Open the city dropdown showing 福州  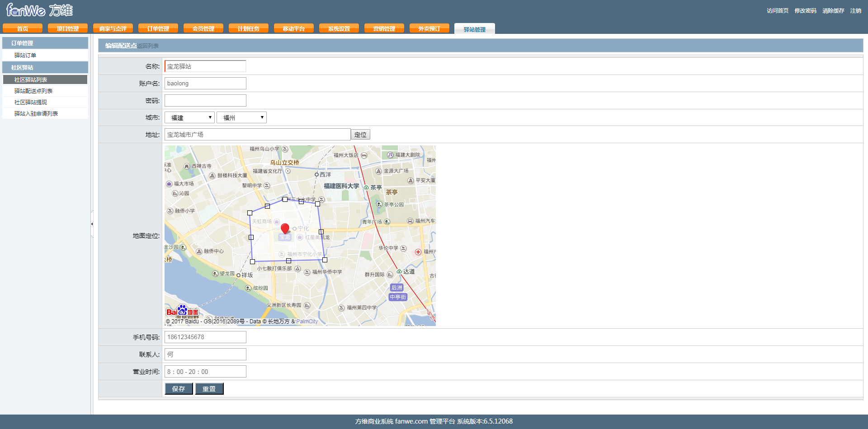[x=241, y=117]
